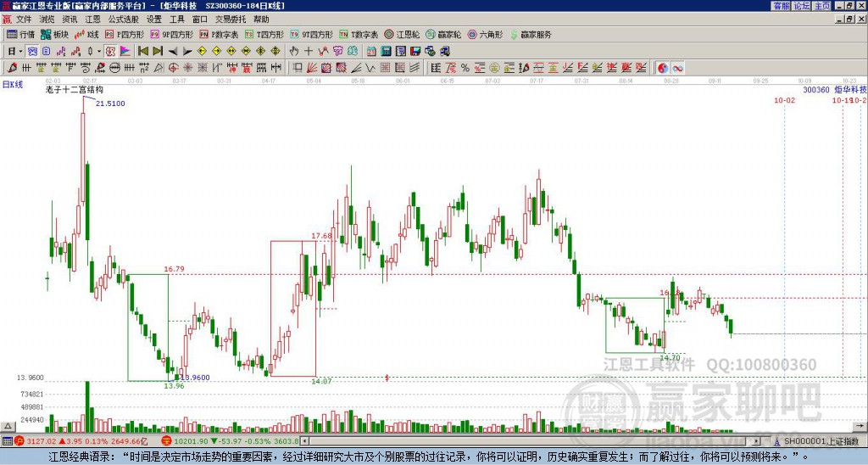Select the zigzag wave line tool

point(370,68)
